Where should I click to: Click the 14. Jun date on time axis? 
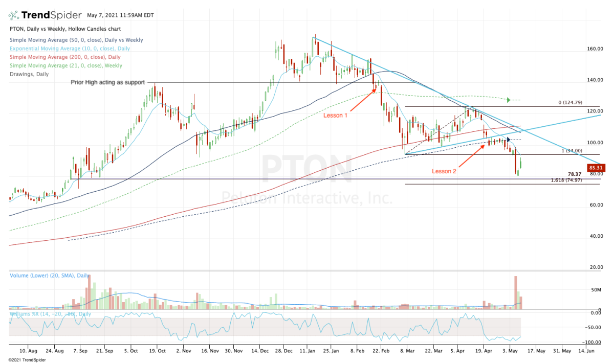pyautogui.click(x=587, y=352)
